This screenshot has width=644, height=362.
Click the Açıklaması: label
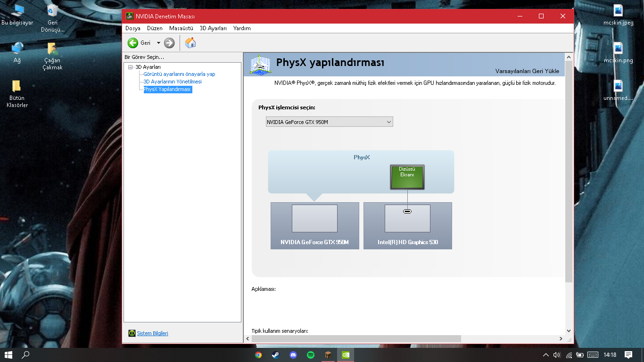point(264,289)
